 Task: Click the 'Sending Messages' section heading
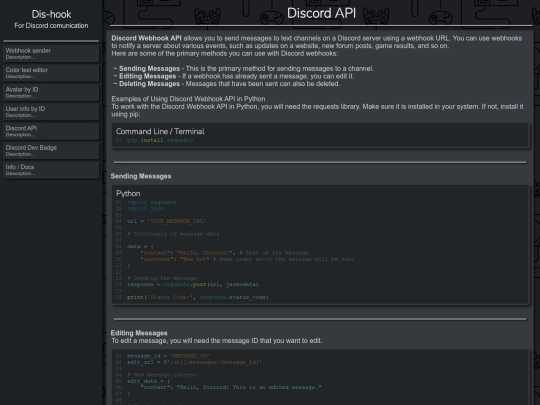pos(141,176)
